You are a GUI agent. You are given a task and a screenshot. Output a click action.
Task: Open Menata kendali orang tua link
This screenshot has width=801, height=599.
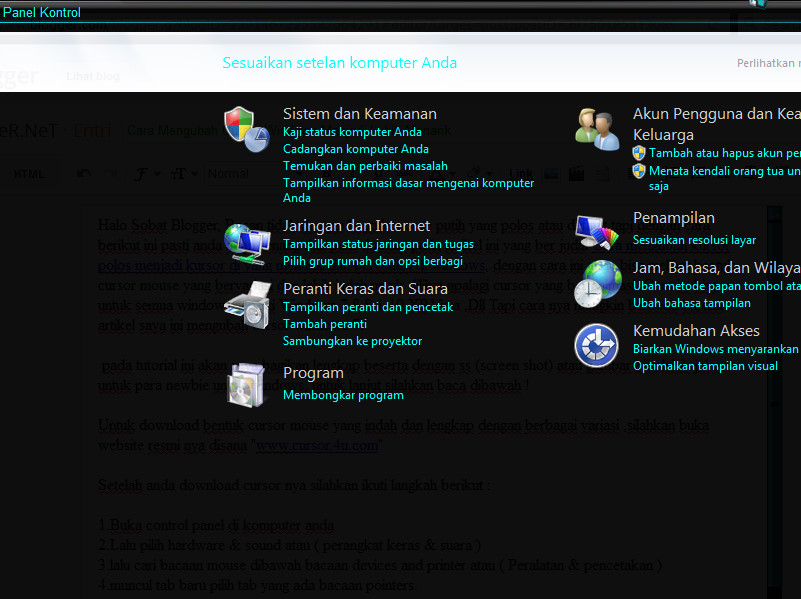[724, 178]
